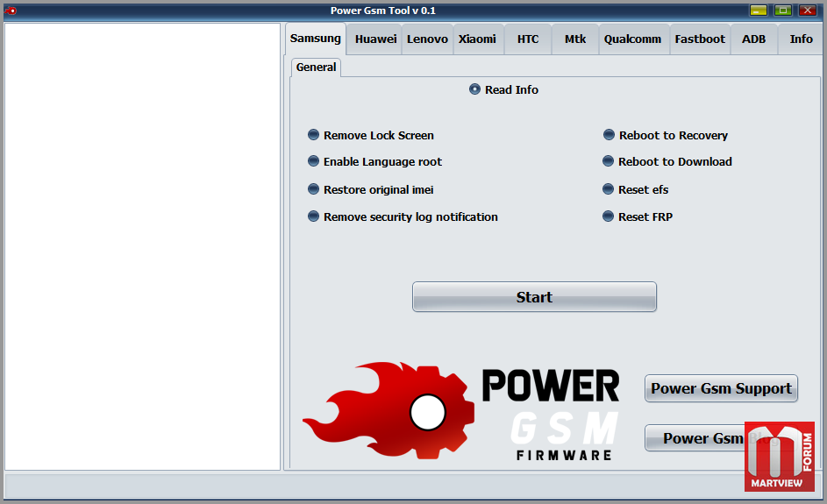The height and width of the screenshot is (504, 827).
Task: Click inside the white log output panel
Action: [142, 246]
